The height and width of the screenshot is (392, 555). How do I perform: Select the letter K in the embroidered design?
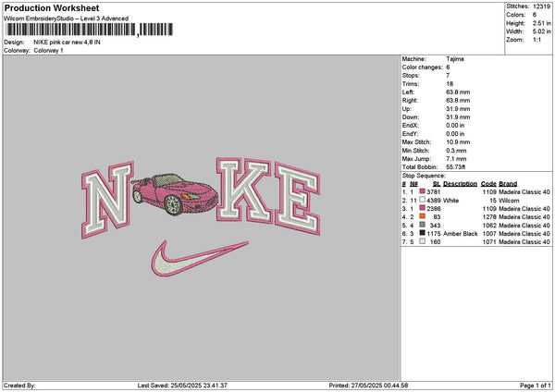[x=244, y=190]
